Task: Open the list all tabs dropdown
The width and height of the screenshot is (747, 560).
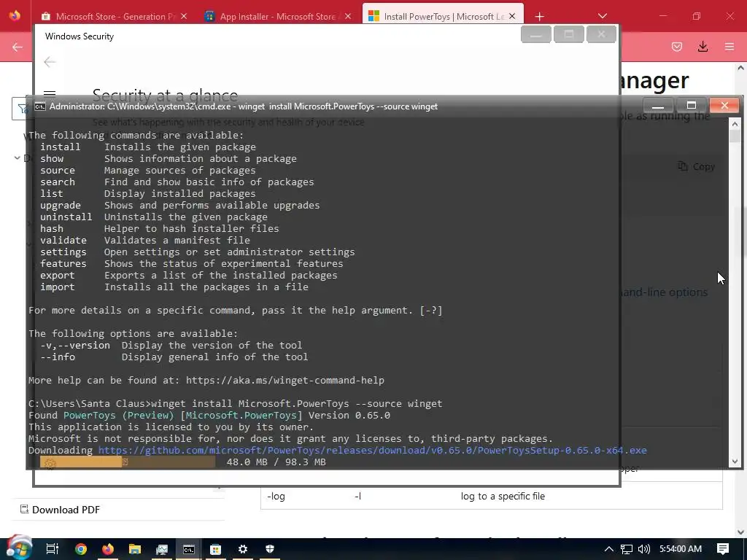Action: [602, 16]
